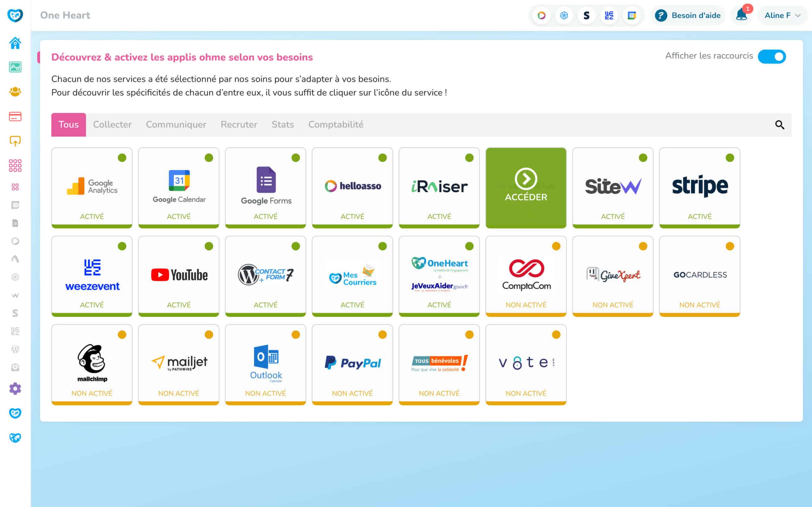Select the PayPal app tile
812x507 pixels.
352,364
